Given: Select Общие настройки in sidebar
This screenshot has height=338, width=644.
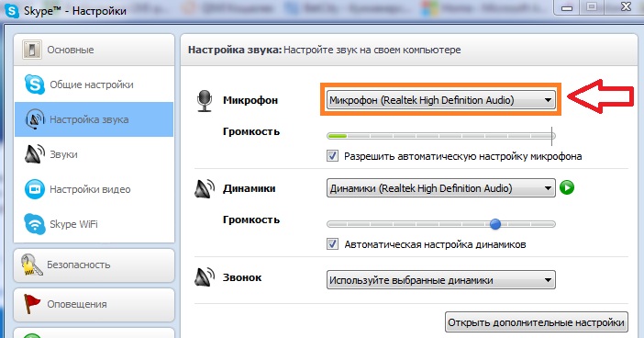Looking at the screenshot, I should pyautogui.click(x=94, y=84).
